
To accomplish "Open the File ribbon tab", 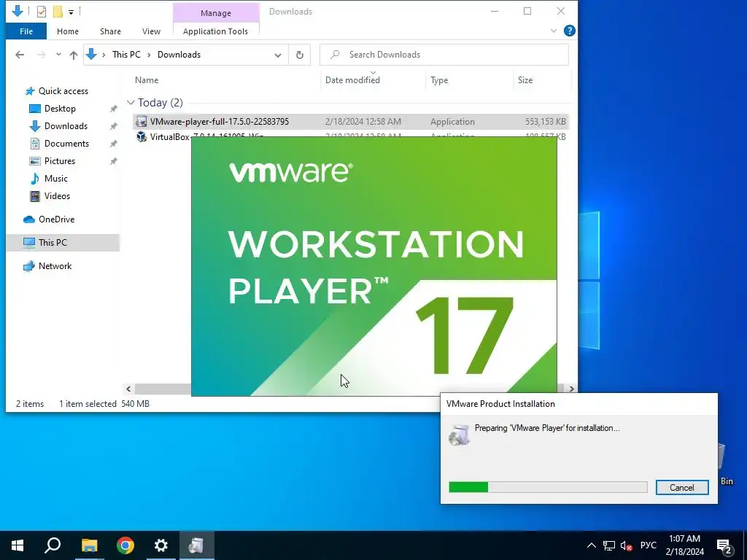I will [x=26, y=31].
